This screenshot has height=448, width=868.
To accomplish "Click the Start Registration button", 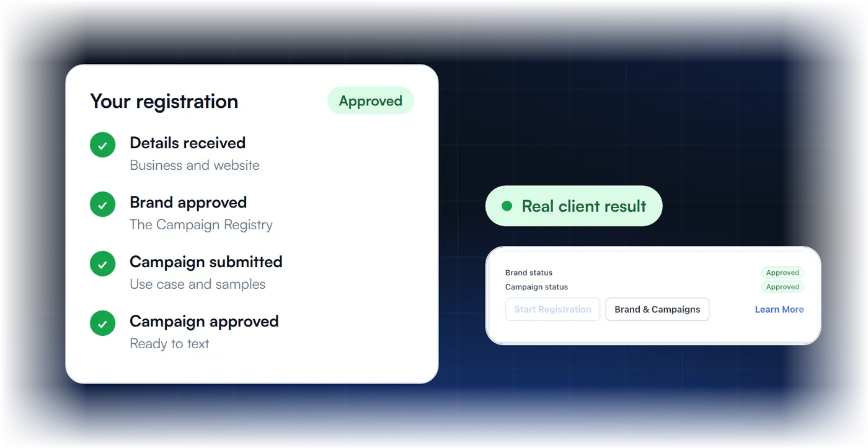I will 552,309.
